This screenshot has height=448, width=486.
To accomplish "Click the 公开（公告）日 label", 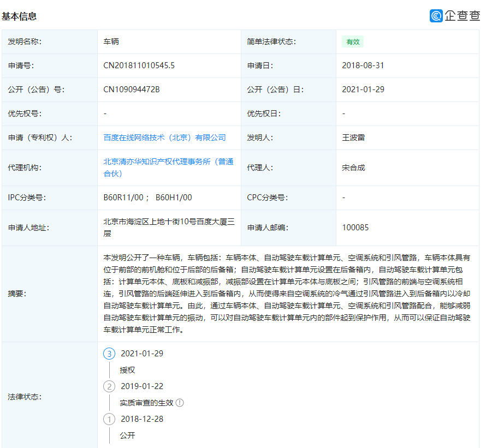I will point(276,89).
